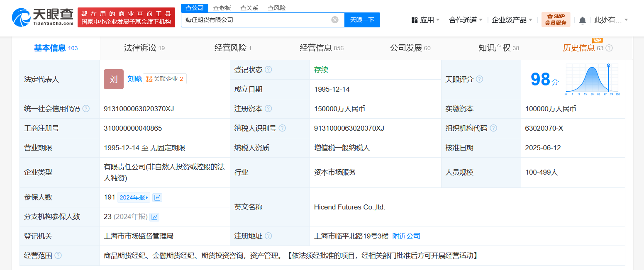Open the 知识产权 tab
The image size is (644, 270).
pyautogui.click(x=498, y=48)
